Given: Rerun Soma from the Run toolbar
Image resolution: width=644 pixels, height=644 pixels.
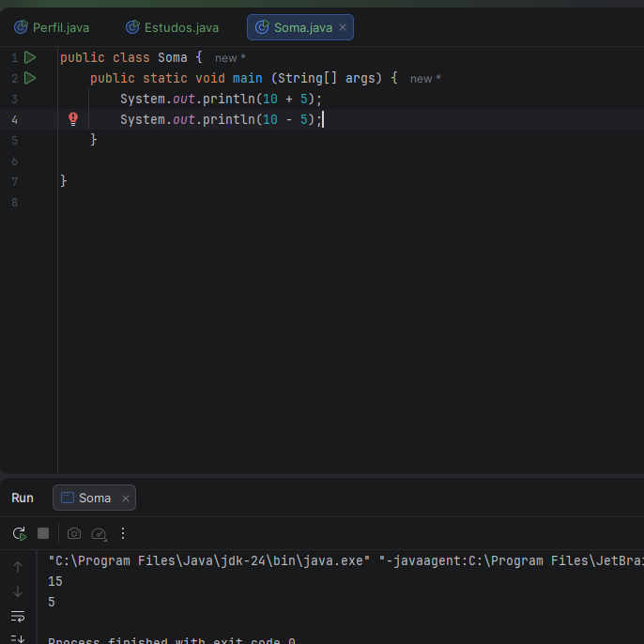Looking at the screenshot, I should 19,533.
